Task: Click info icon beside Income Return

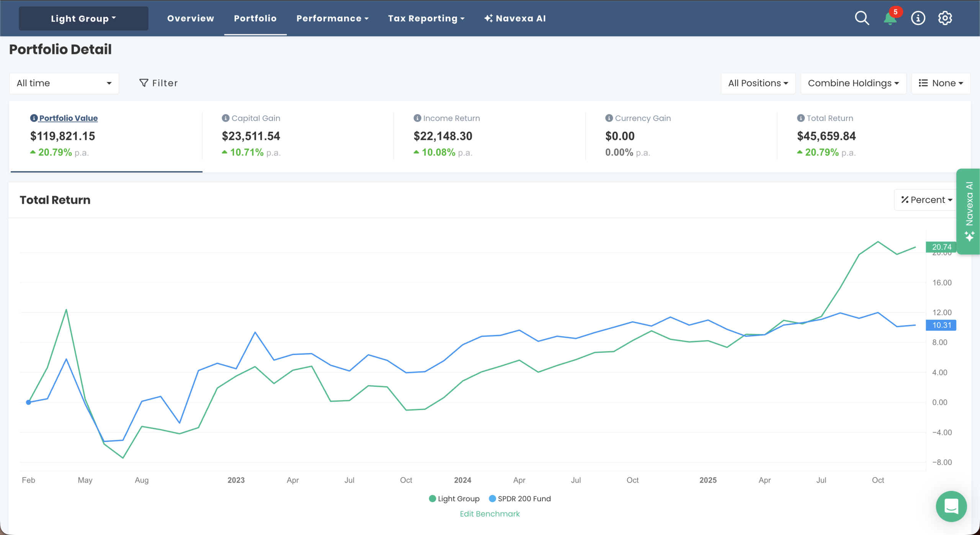Action: point(417,118)
